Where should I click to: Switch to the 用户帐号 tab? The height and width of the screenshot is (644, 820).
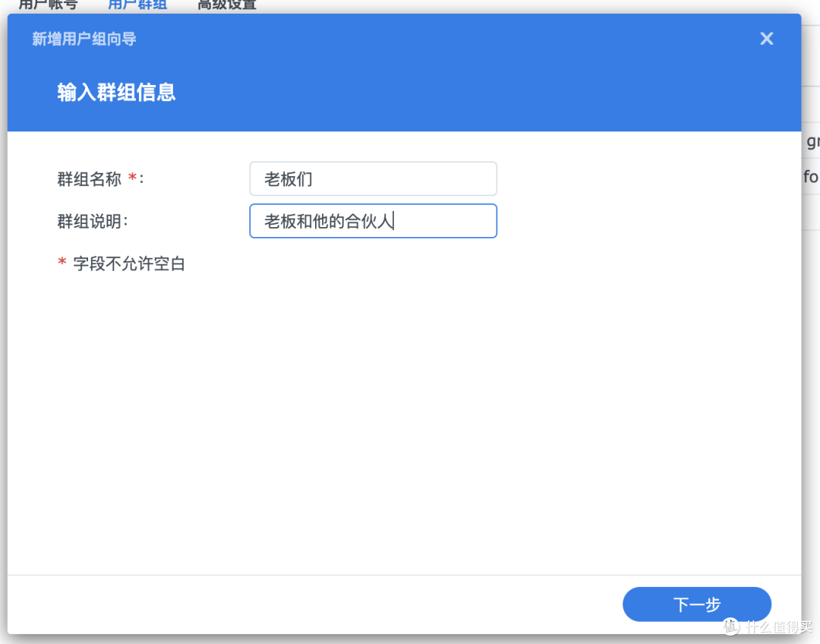pos(48,5)
